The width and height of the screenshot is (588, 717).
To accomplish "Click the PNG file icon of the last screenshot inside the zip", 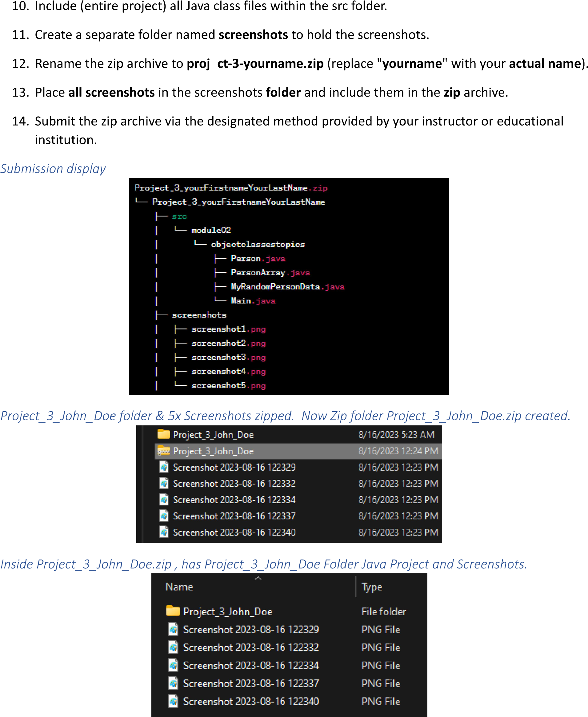I will point(174,701).
